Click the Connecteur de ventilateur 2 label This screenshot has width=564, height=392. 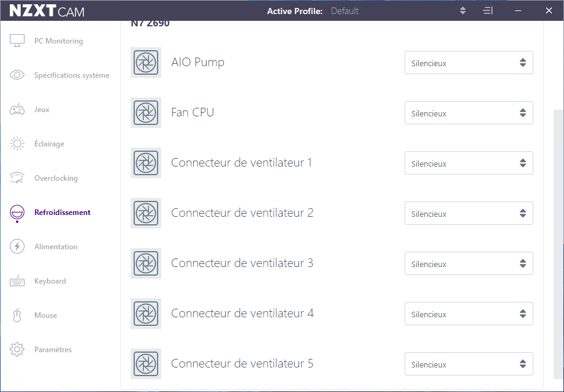point(242,213)
